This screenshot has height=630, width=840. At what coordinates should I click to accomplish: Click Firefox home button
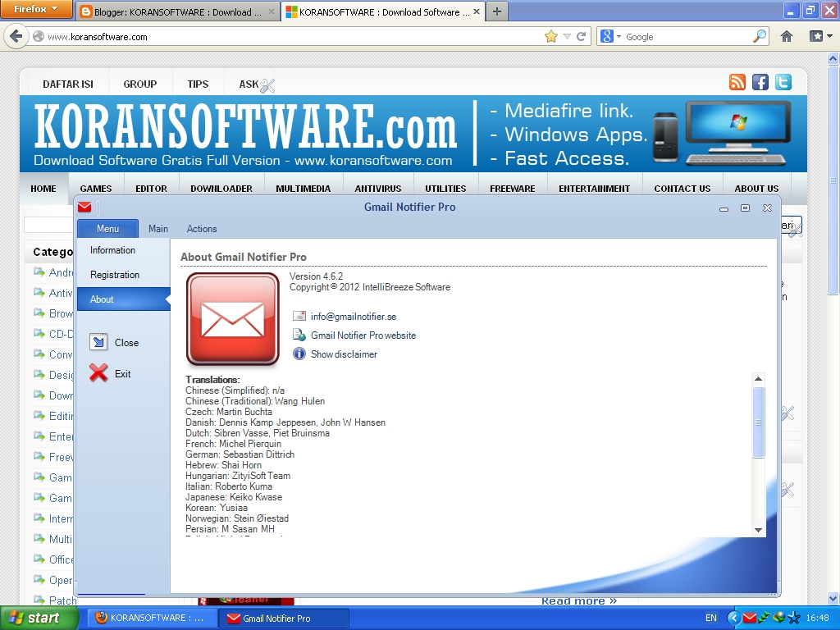click(x=787, y=36)
